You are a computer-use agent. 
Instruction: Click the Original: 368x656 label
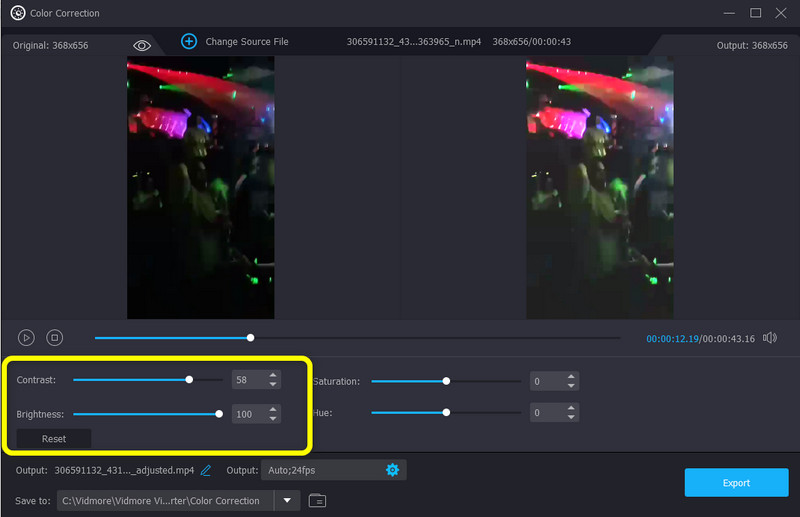(x=51, y=45)
